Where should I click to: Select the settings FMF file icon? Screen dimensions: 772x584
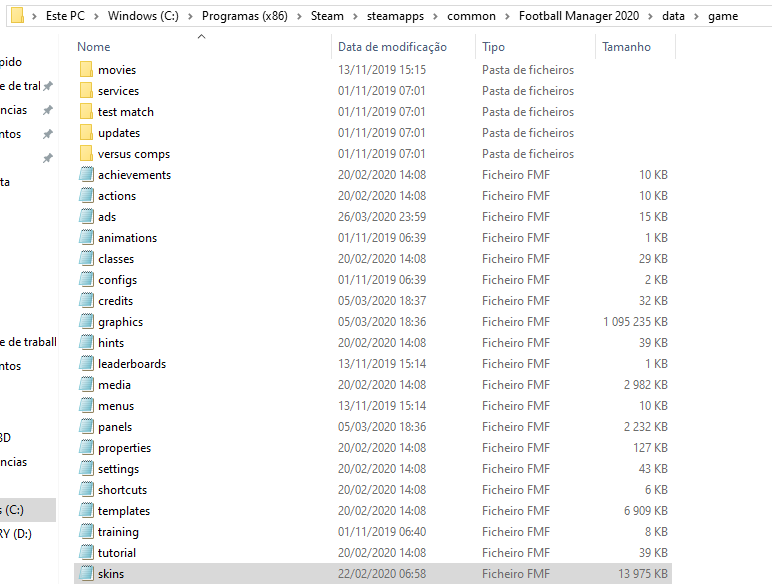(x=86, y=469)
